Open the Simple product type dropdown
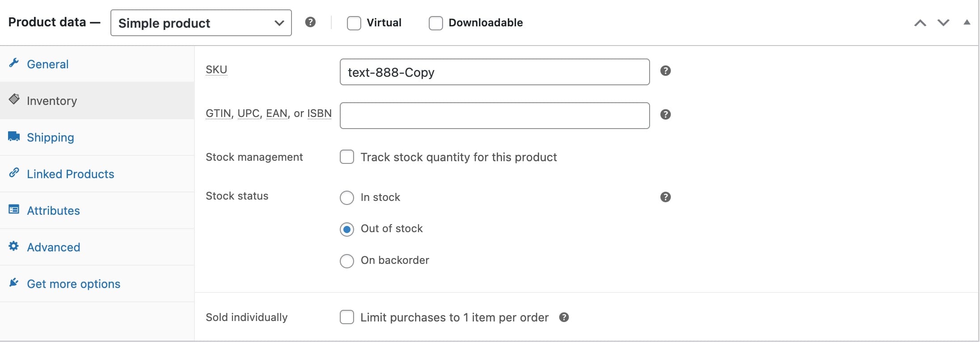Screen dimensions: 980x342 point(200,23)
